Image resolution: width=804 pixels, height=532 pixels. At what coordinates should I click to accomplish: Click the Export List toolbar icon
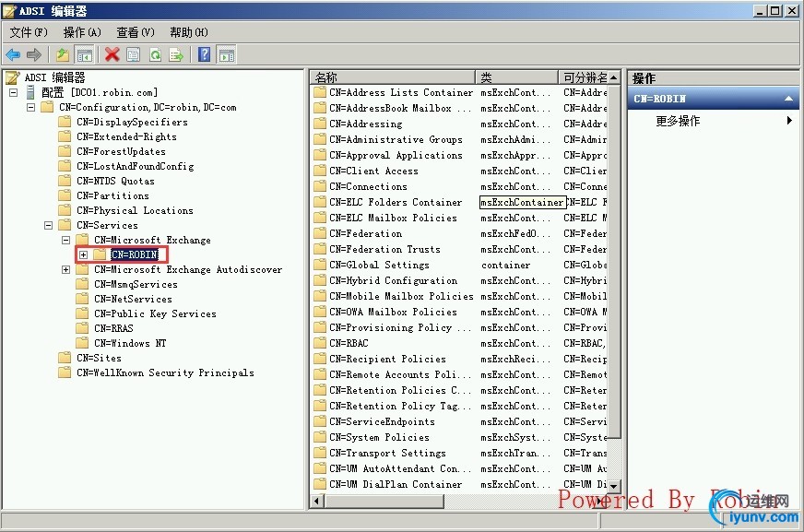pos(176,54)
